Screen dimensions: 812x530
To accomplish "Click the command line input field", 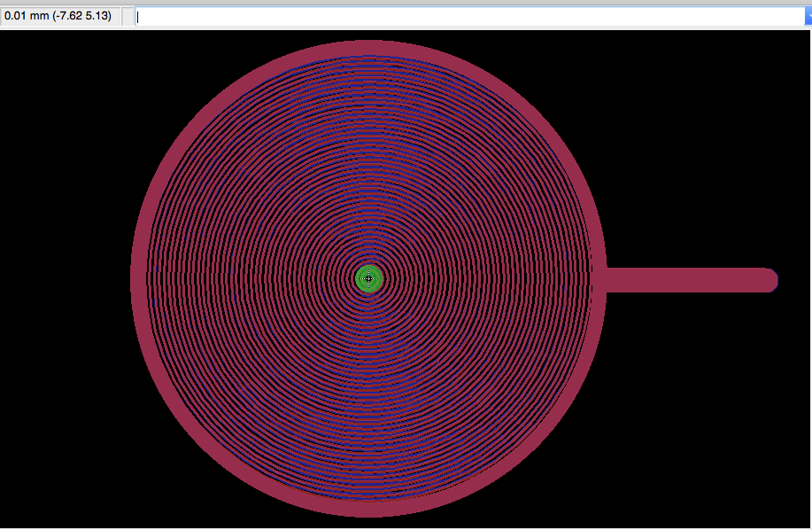I will point(469,17).
